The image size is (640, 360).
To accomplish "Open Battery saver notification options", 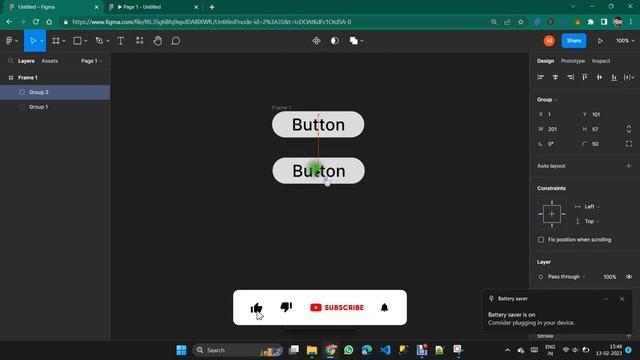I will point(605,299).
